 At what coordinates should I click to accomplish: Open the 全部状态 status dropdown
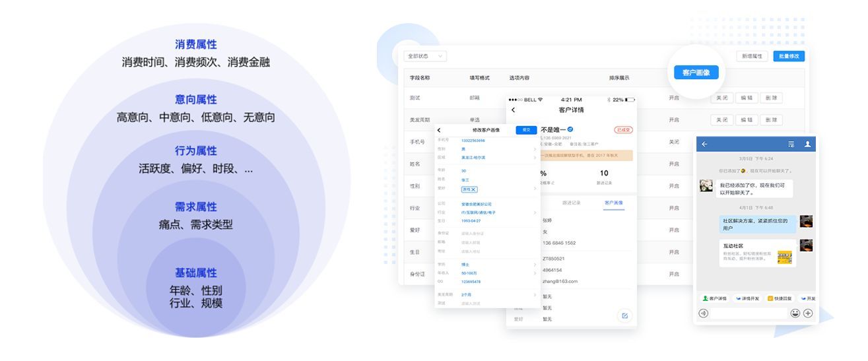point(425,56)
